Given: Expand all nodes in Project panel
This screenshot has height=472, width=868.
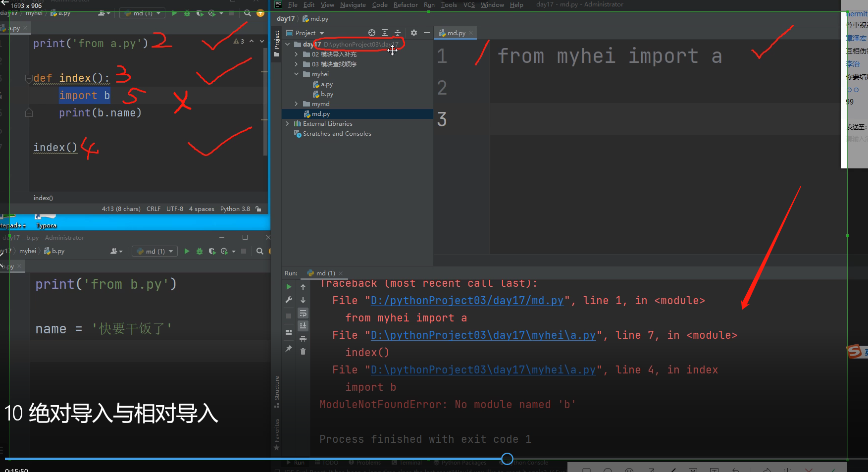Looking at the screenshot, I should [385, 33].
